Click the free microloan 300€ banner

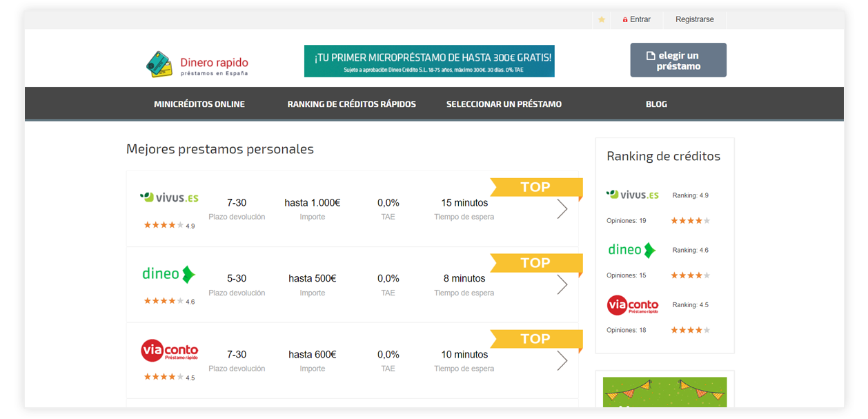coord(429,61)
